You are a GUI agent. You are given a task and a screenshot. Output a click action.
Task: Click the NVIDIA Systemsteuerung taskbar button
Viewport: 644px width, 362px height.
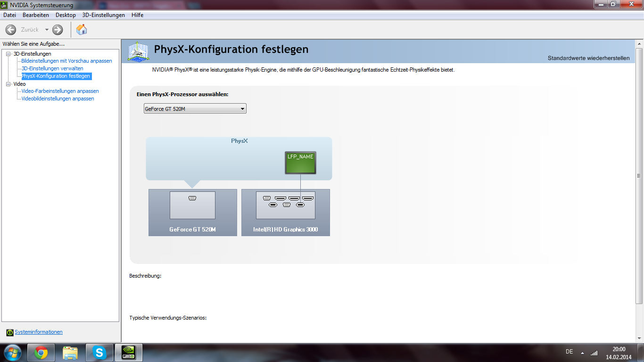(x=129, y=353)
